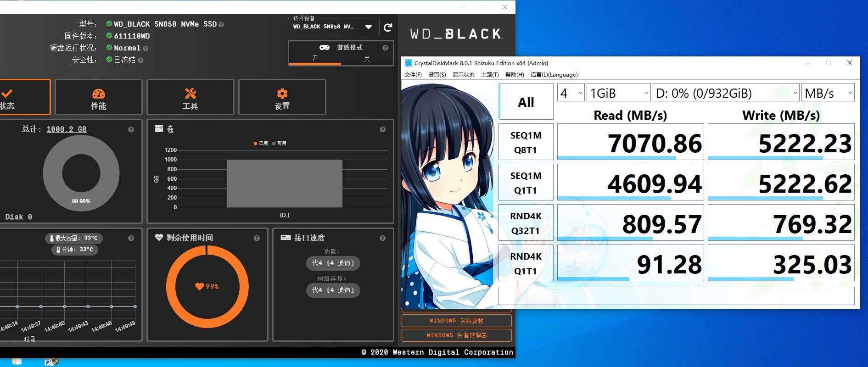This screenshot has width=868, height=367.
Task: Click the 4609.94 read result
Action: point(631,182)
